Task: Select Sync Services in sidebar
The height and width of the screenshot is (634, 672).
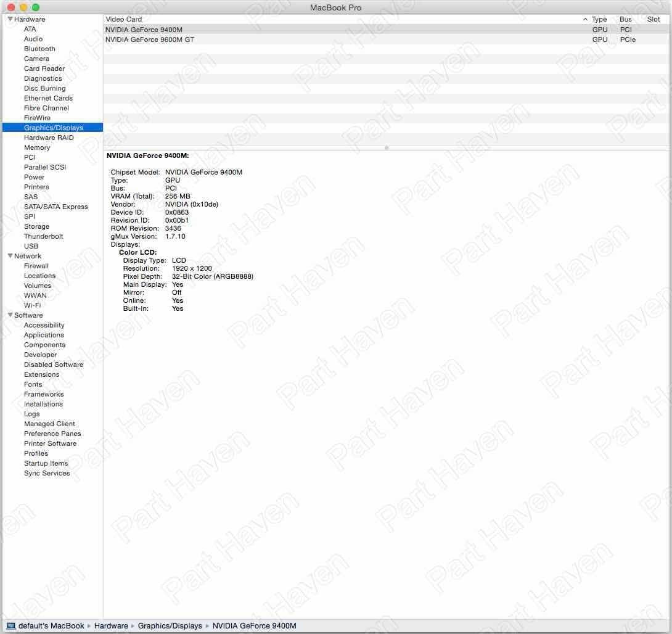Action: [47, 473]
